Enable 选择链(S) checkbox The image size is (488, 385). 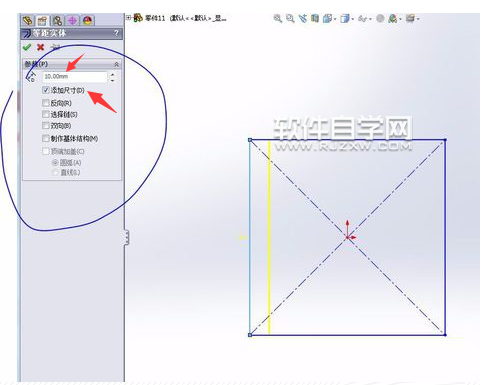[x=46, y=114]
